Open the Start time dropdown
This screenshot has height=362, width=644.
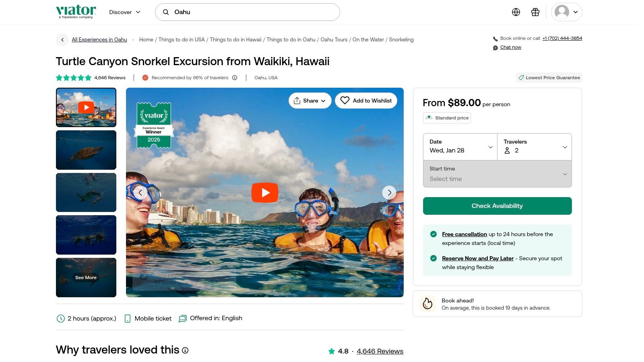click(497, 174)
